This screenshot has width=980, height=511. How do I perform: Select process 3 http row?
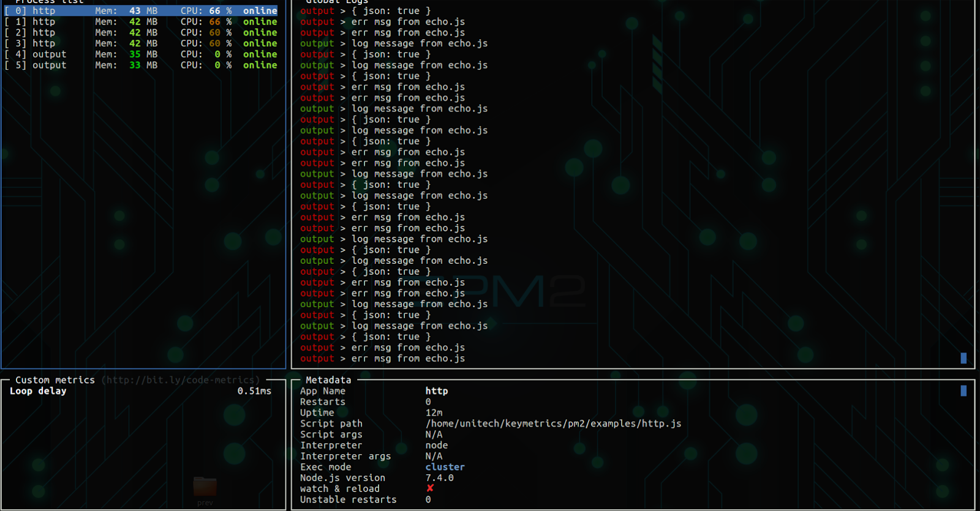click(x=141, y=43)
